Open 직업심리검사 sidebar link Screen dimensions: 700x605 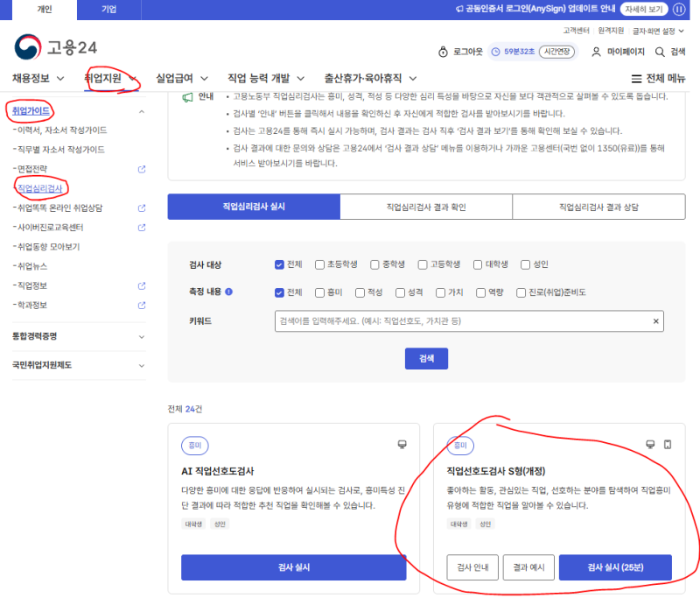39,188
